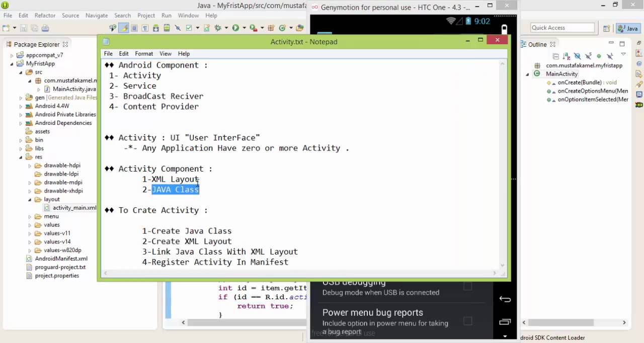This screenshot has width=644, height=343.
Task: Open Eclipse's Refactor menu
Action: [45, 16]
